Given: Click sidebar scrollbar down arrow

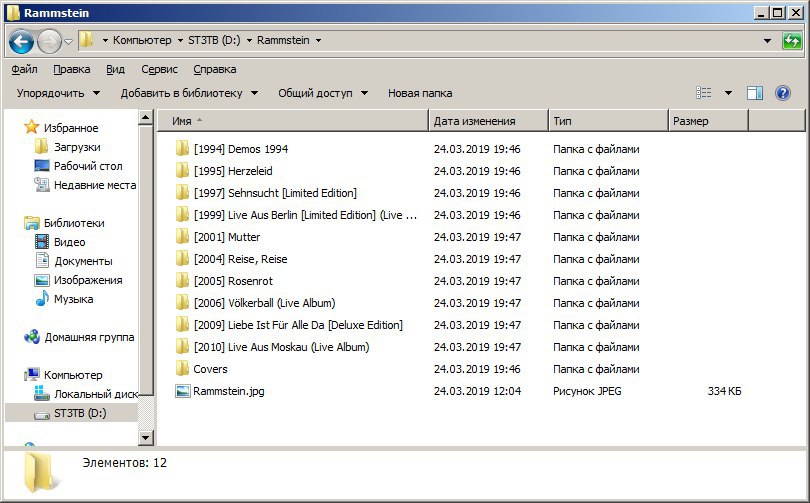Looking at the screenshot, I should coord(146,438).
